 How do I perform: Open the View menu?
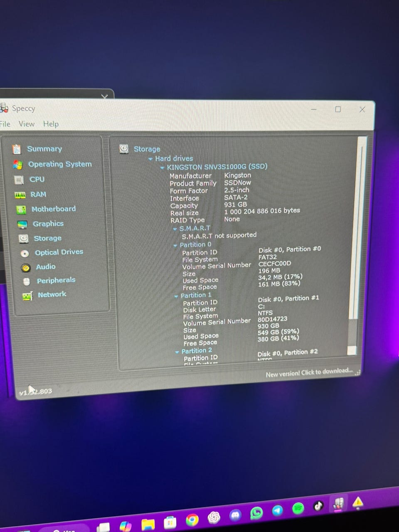(x=27, y=124)
